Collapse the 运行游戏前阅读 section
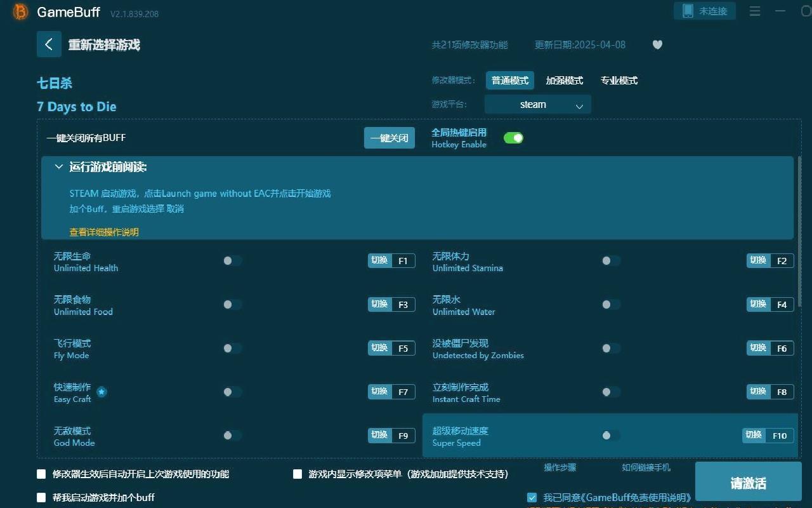 [x=59, y=166]
